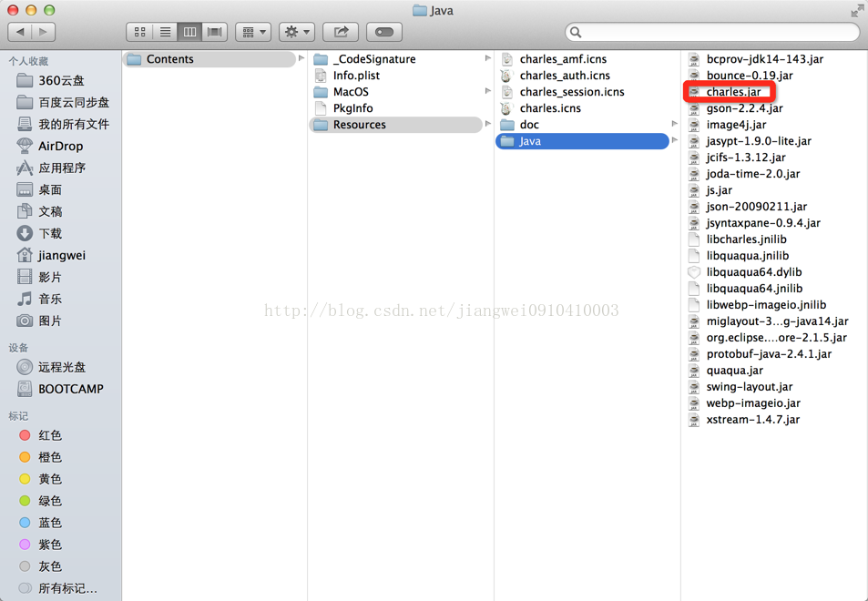Expand the arrow next to _CodeSignature
The width and height of the screenshot is (868, 601).
[487, 58]
